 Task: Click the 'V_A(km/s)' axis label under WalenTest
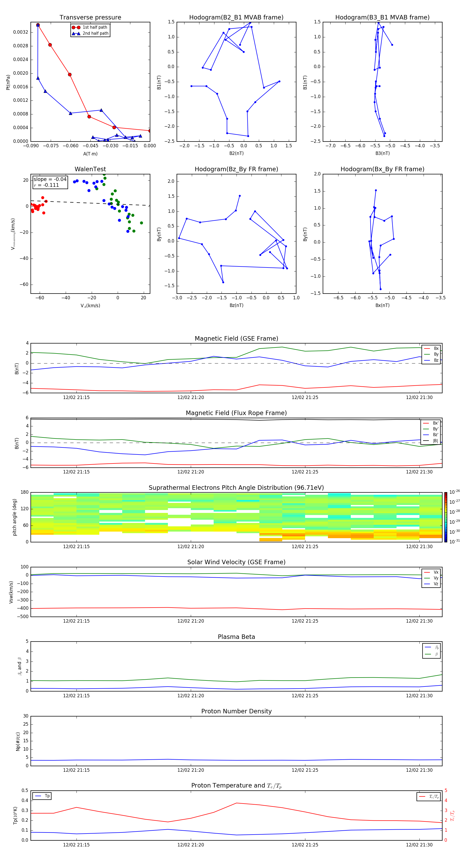[x=90, y=306]
